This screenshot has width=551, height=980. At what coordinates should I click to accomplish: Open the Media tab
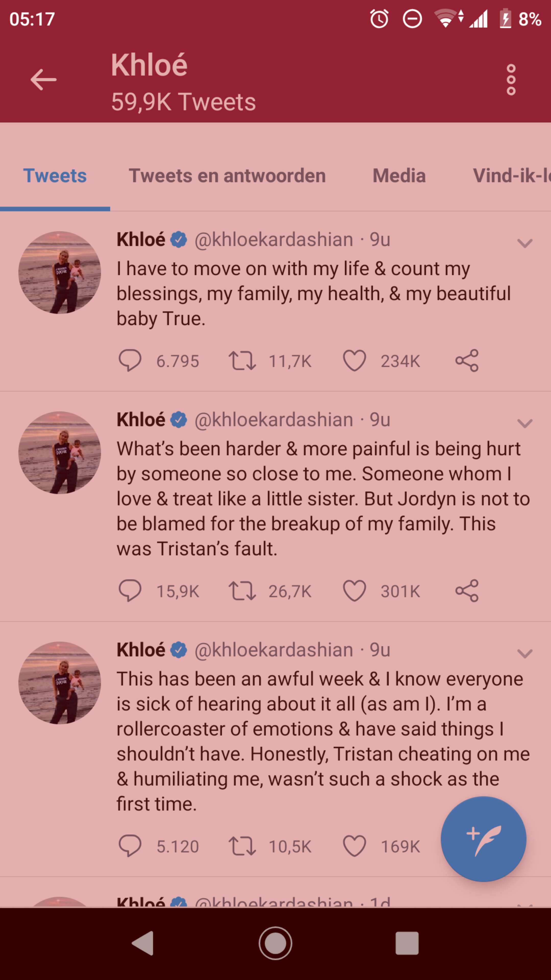[x=399, y=176]
